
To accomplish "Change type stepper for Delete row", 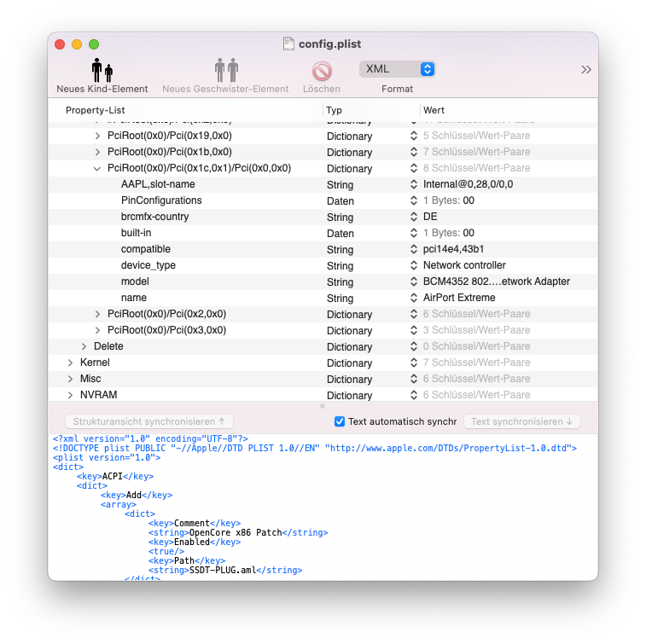I will point(414,346).
